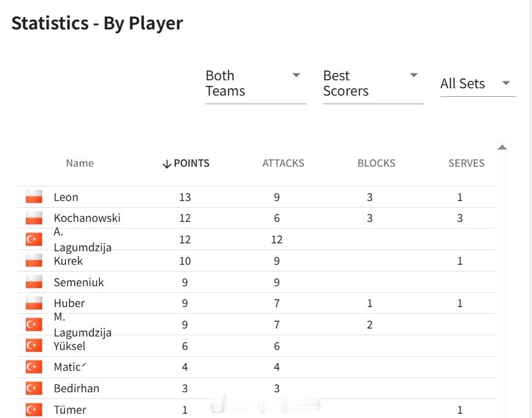532x418 pixels.
Task: Click Poland flag icon beside Kurek
Action: [34, 260]
